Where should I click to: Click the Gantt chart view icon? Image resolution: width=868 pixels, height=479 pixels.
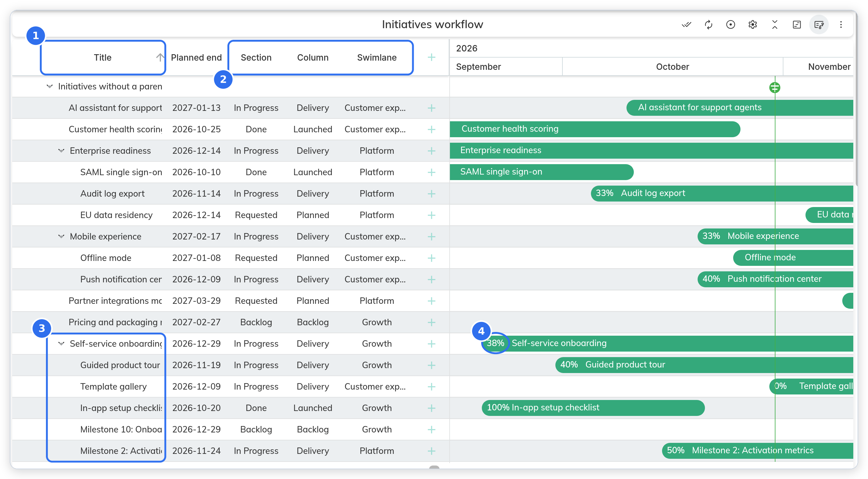click(x=797, y=25)
